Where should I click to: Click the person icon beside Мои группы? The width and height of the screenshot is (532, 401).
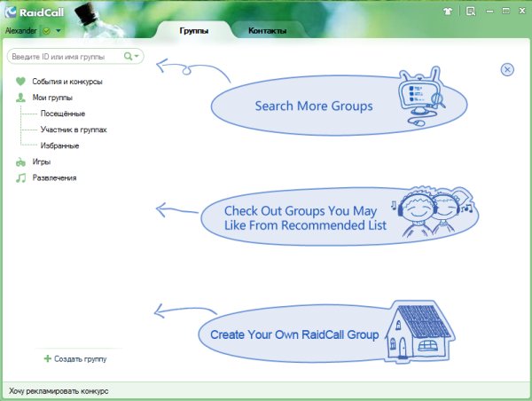[20, 98]
